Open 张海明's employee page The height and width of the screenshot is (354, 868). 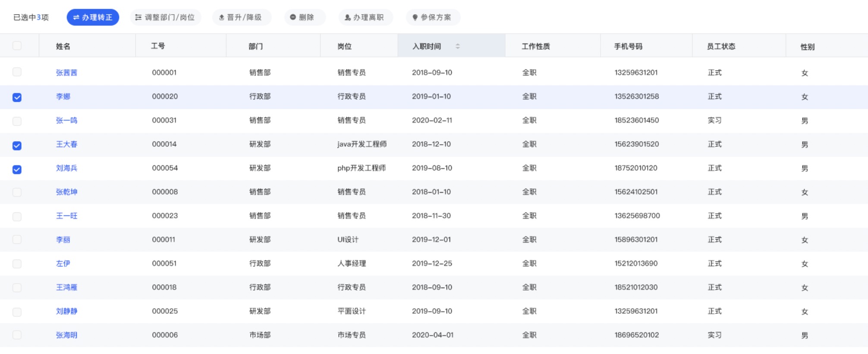point(66,335)
